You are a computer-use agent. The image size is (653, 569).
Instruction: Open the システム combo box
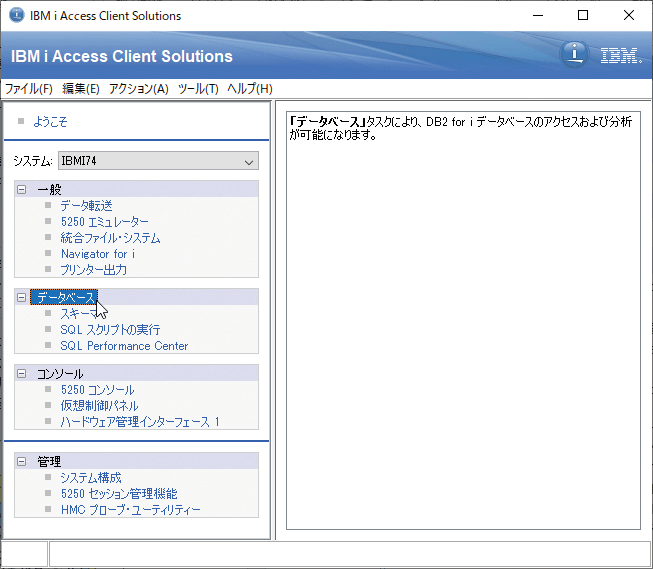pyautogui.click(x=158, y=161)
